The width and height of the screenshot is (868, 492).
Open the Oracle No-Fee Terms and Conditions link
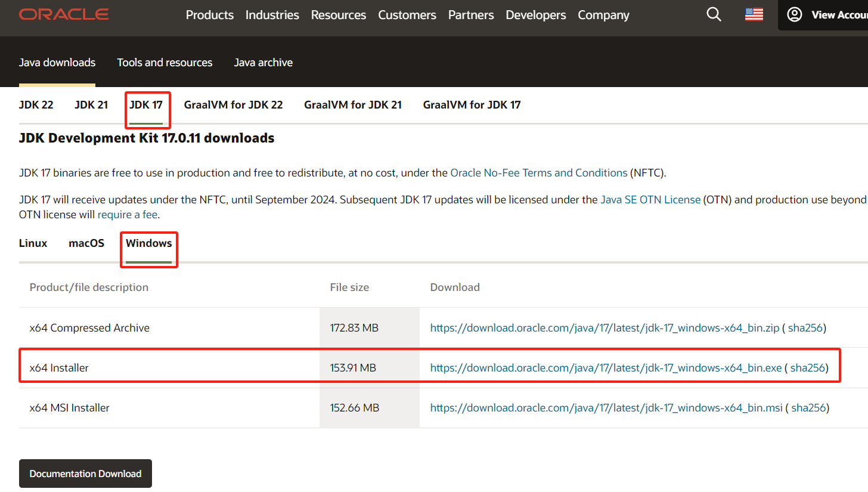(538, 173)
